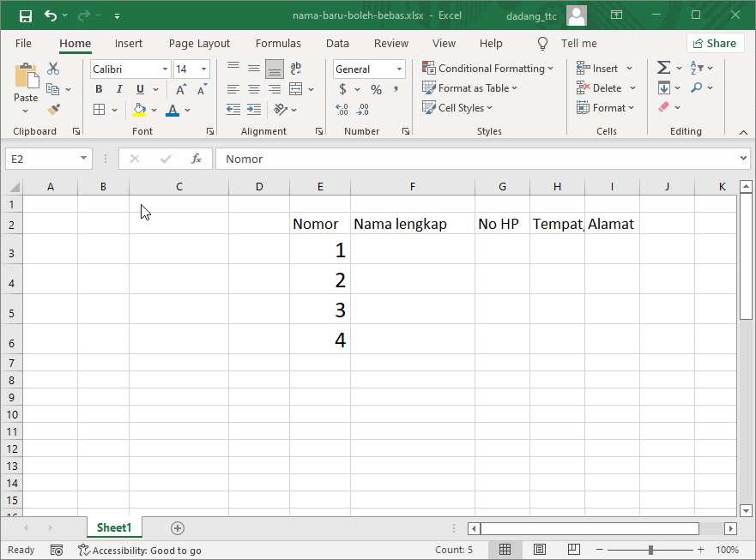Image resolution: width=756 pixels, height=560 pixels.
Task: Click the Wrap Text icon
Action: (296, 69)
